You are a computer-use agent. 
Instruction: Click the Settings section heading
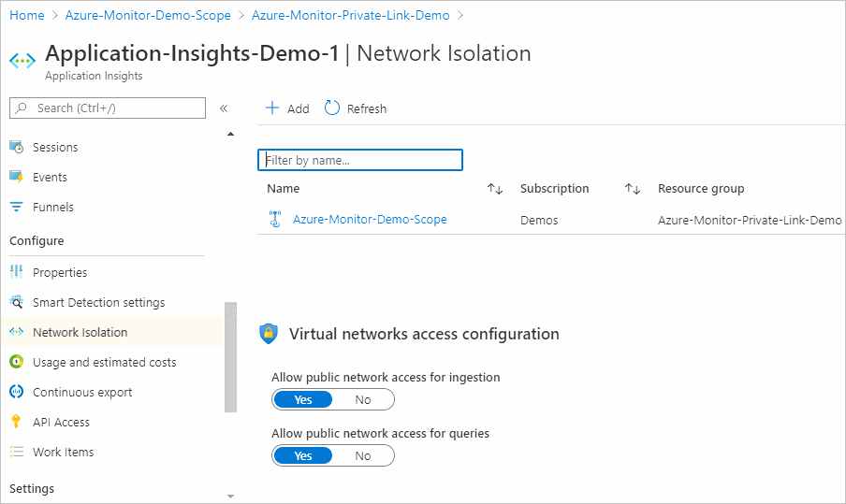pyautogui.click(x=32, y=488)
